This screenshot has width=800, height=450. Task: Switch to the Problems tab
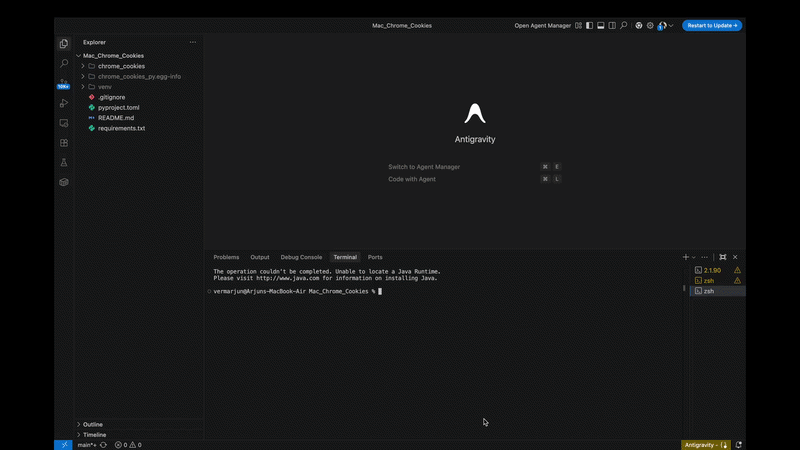click(226, 257)
